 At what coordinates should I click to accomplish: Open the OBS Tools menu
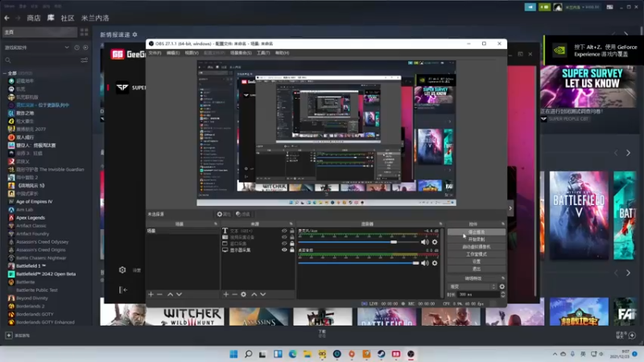tap(263, 53)
